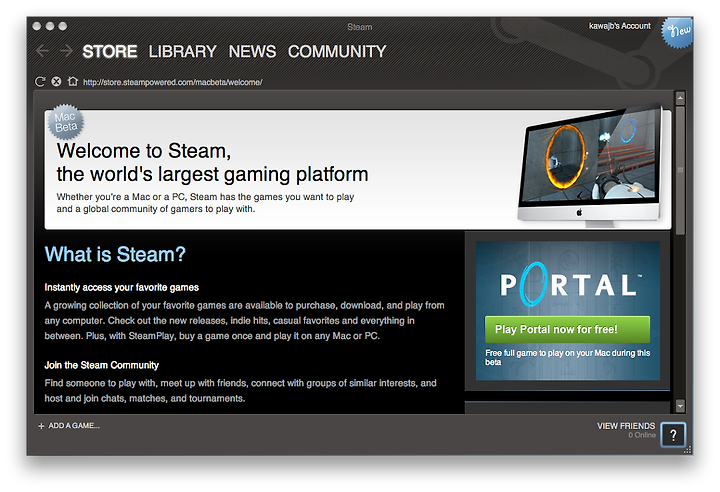720x492 pixels.
Task: Click the 0 Online status text
Action: click(642, 435)
